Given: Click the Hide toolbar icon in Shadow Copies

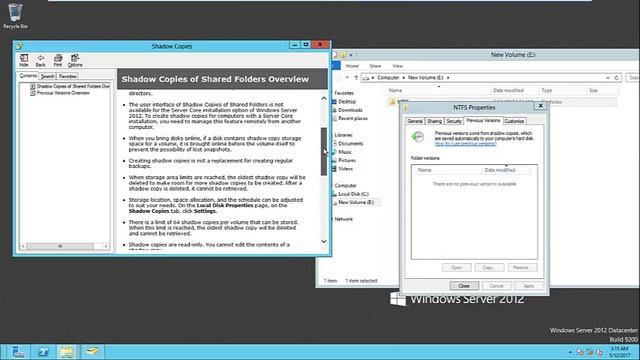Looking at the screenshot, I should coord(24,60).
